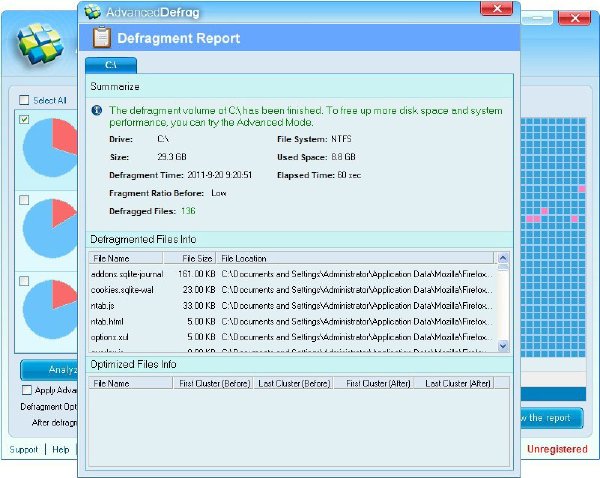Select the addons.sqlite-journal row
The width and height of the screenshot is (600, 478).
coord(292,274)
